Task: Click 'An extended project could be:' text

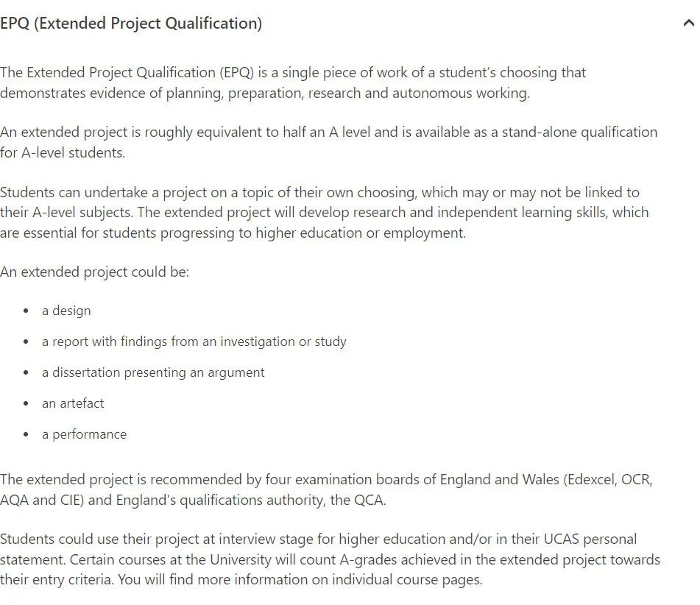Action: (x=95, y=272)
